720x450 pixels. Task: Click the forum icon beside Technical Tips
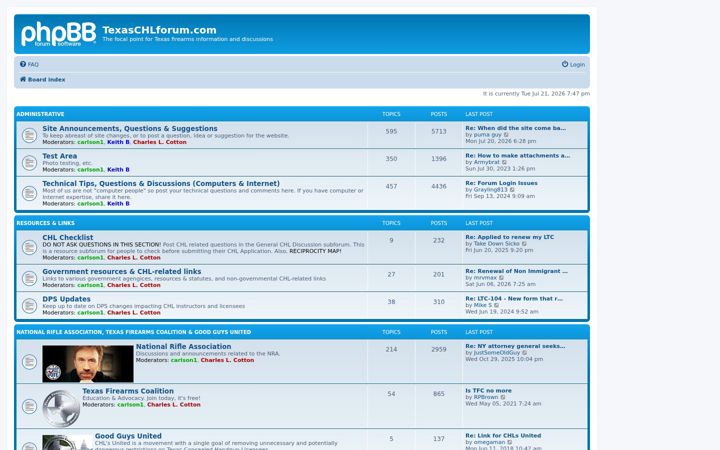pyautogui.click(x=29, y=193)
